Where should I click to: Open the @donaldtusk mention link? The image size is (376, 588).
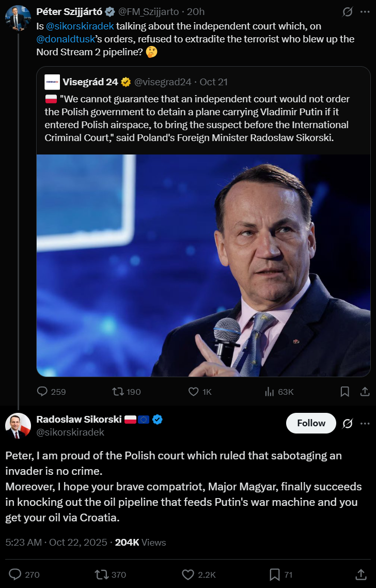(x=65, y=39)
